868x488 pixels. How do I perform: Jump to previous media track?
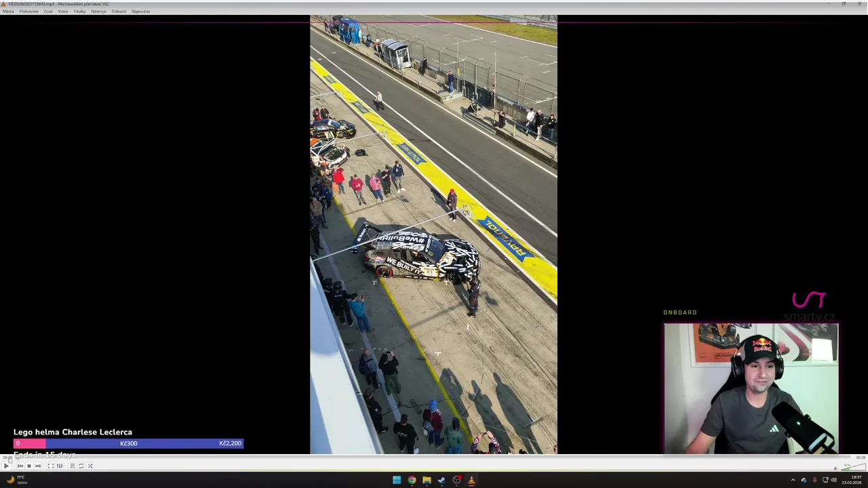tap(20, 466)
